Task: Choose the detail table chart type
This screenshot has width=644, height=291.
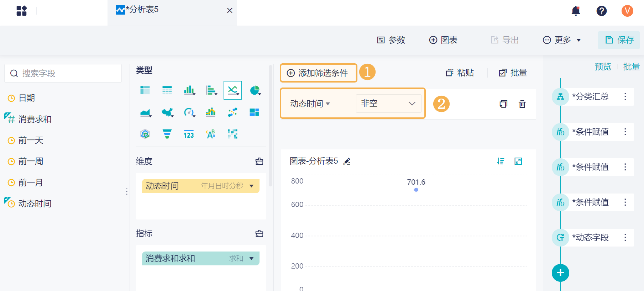Action: point(167,90)
